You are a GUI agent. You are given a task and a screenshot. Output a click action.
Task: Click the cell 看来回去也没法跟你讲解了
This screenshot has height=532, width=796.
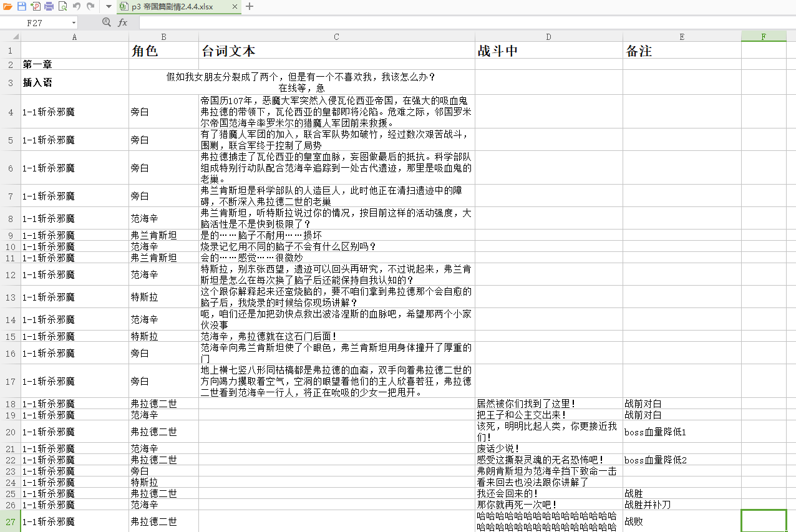[x=549, y=482]
